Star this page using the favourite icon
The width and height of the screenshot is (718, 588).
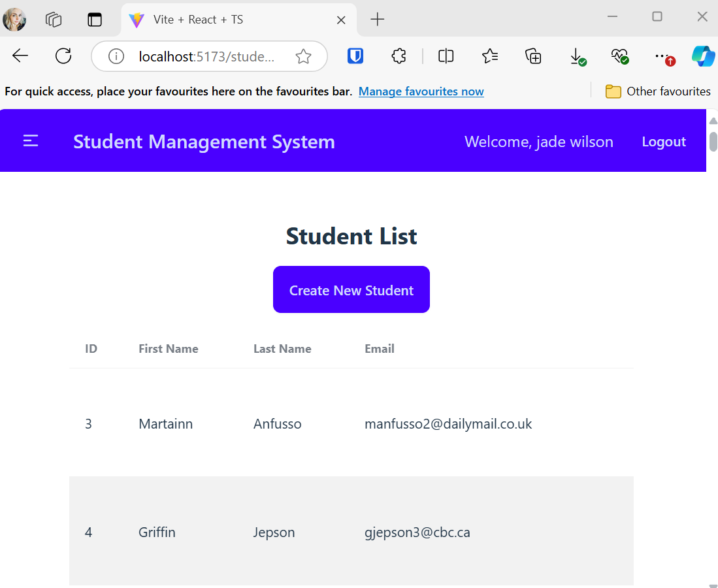click(303, 56)
